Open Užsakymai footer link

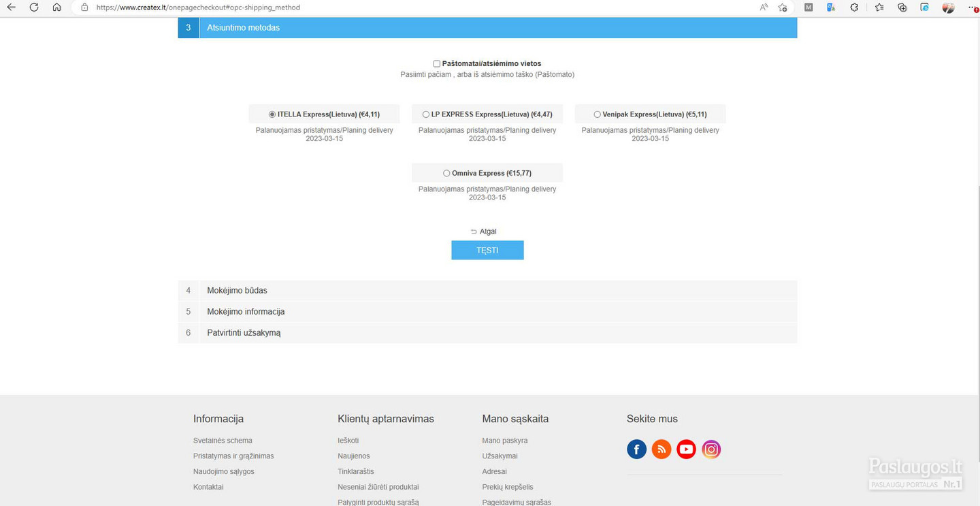500,456
